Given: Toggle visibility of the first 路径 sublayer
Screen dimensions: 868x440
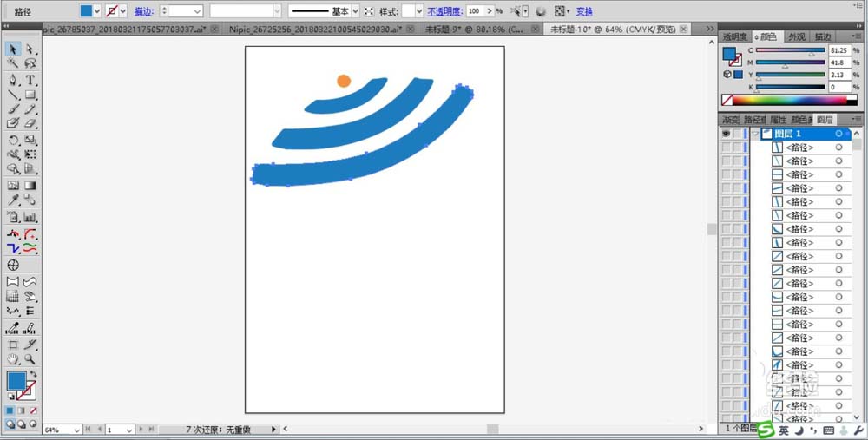Looking at the screenshot, I should tap(726, 148).
